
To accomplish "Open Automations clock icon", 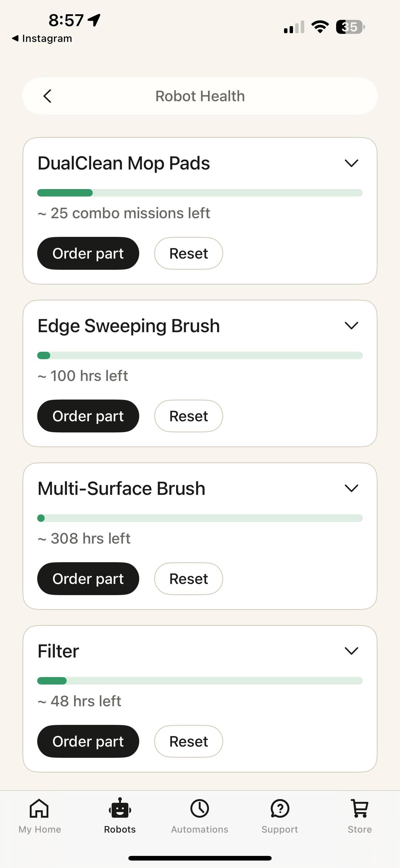I will pyautogui.click(x=200, y=808).
